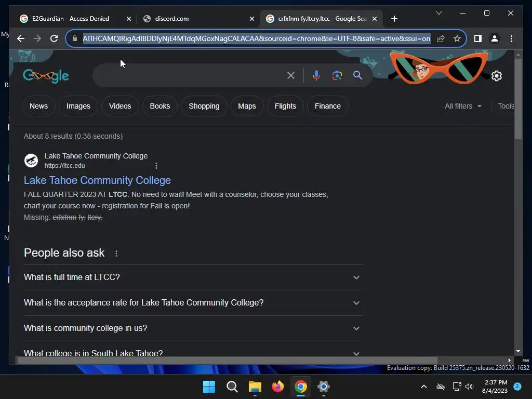Click the ltcc.edu site favicon
Screen dimensions: 532x399
tap(31, 161)
